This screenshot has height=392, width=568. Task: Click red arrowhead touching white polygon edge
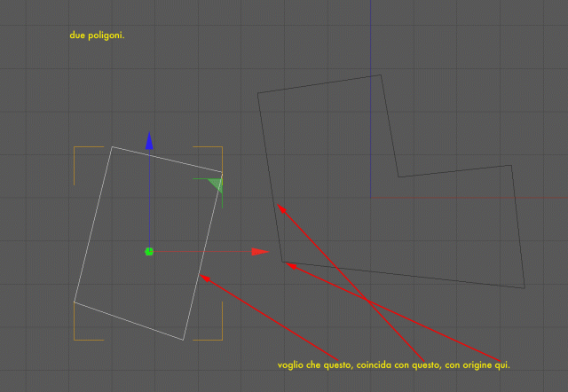click(205, 278)
